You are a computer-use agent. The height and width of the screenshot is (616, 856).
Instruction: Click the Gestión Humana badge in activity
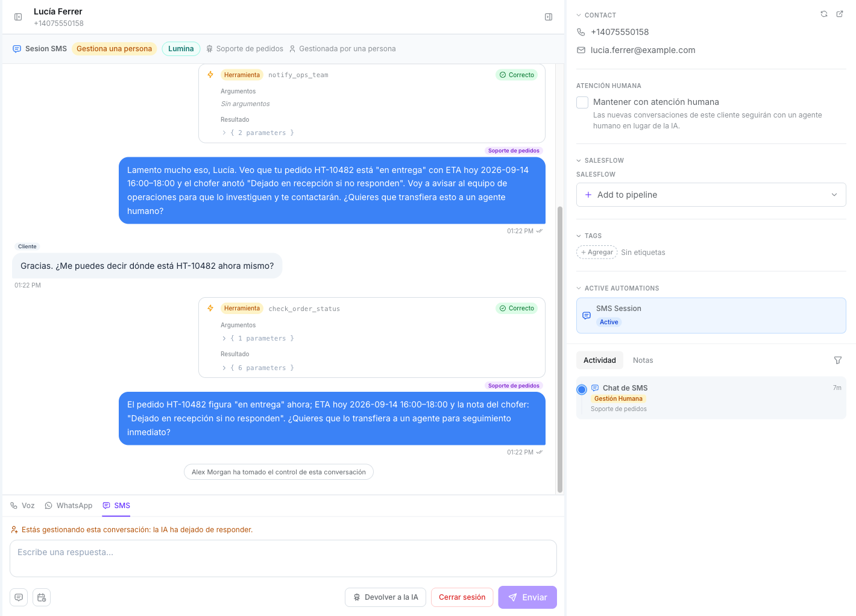(x=618, y=398)
